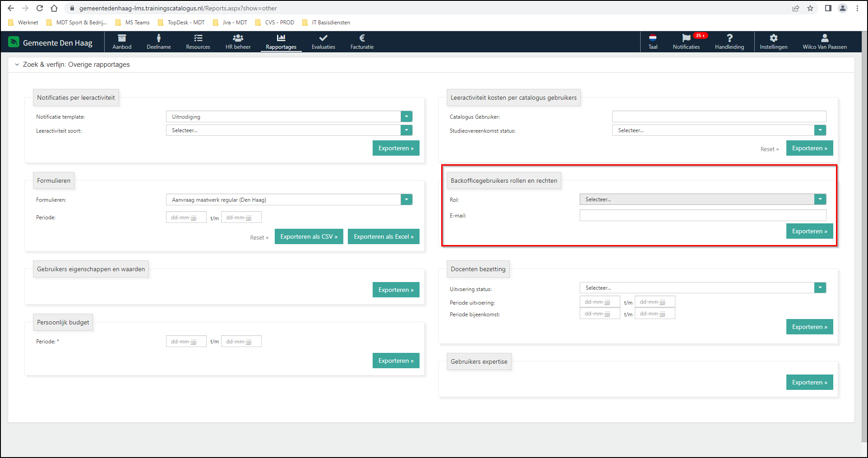Collapse the Zoek & verfijn panel
The width and height of the screenshot is (868, 458).
tap(17, 65)
